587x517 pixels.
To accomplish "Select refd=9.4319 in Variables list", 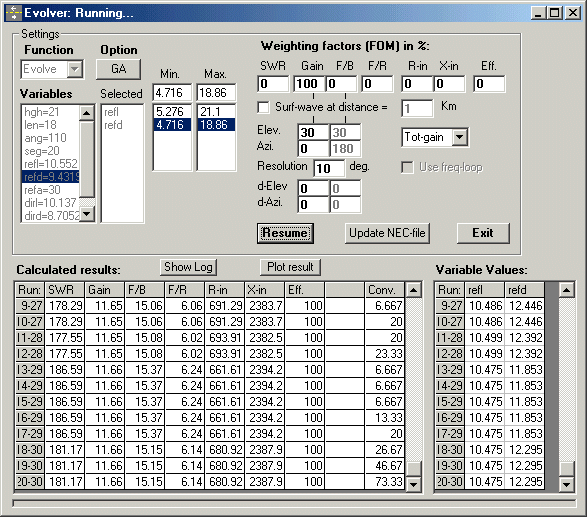I will tap(51, 177).
